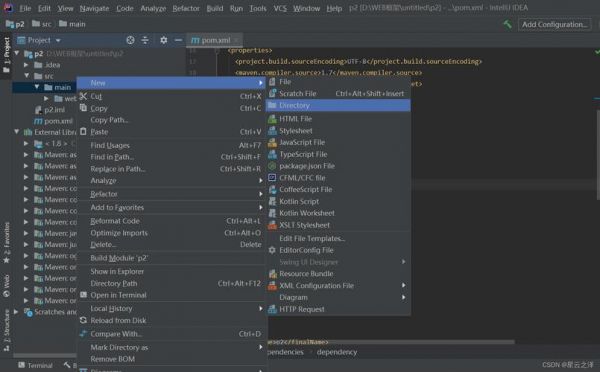
Task: Expand the Analyze submenu
Action: (x=171, y=181)
